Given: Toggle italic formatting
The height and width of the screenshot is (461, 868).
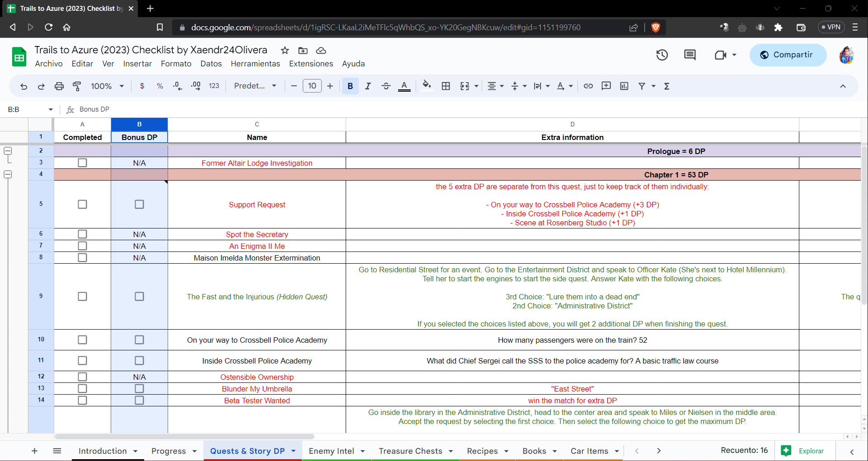Looking at the screenshot, I should pyautogui.click(x=368, y=86).
